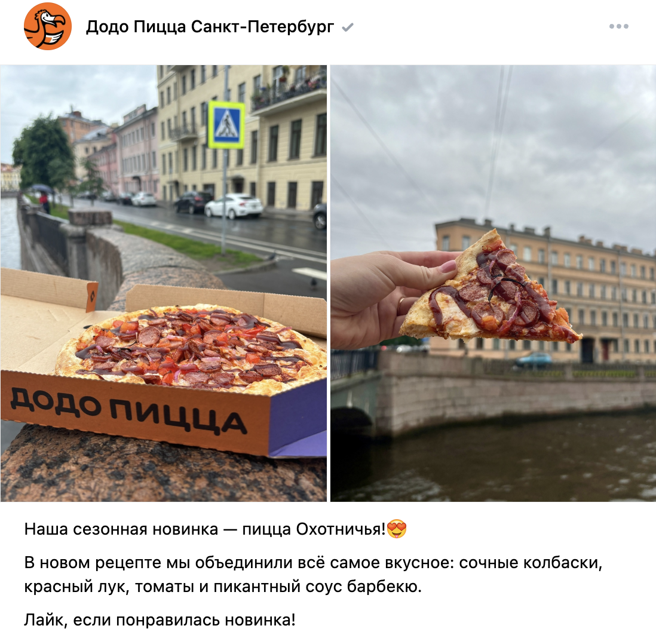The width and height of the screenshot is (656, 644).
Task: Click the paragraph about сочные колбаски
Action: coord(313,575)
